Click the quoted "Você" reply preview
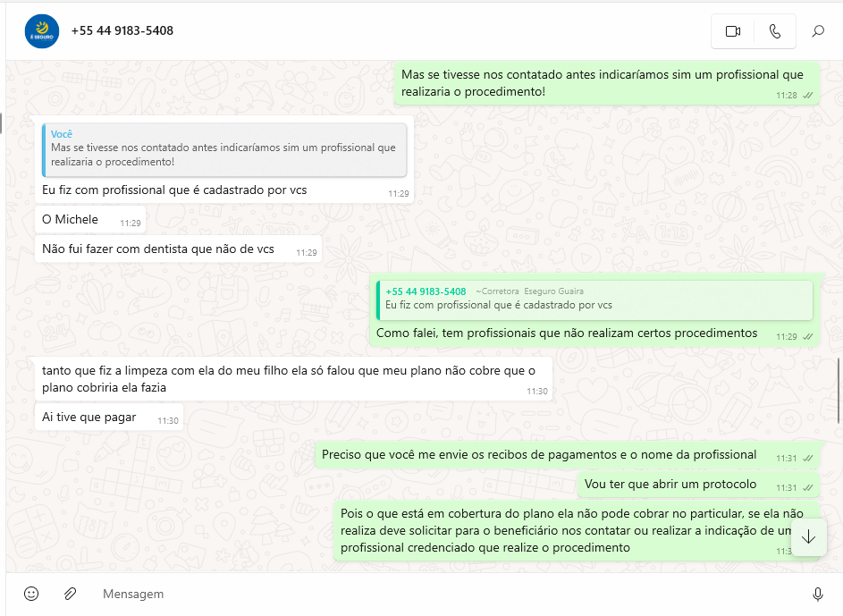 223,148
